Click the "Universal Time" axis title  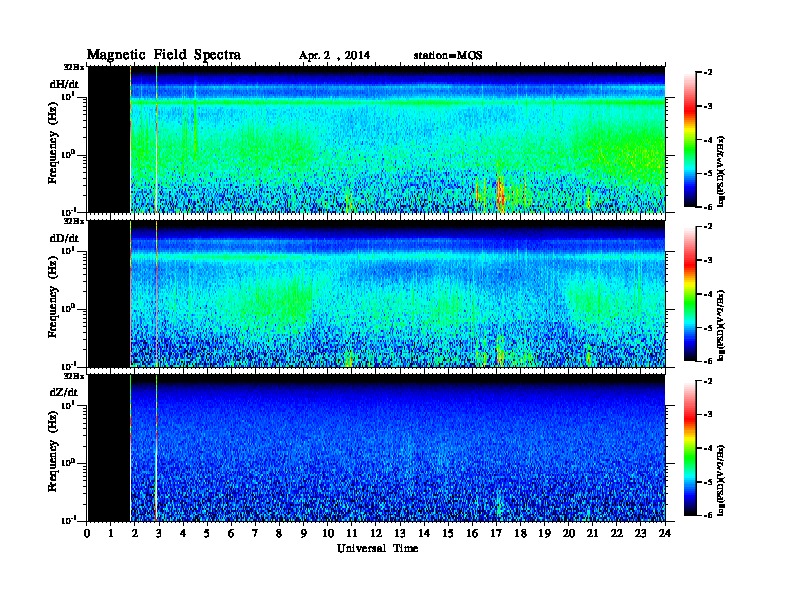point(378,548)
